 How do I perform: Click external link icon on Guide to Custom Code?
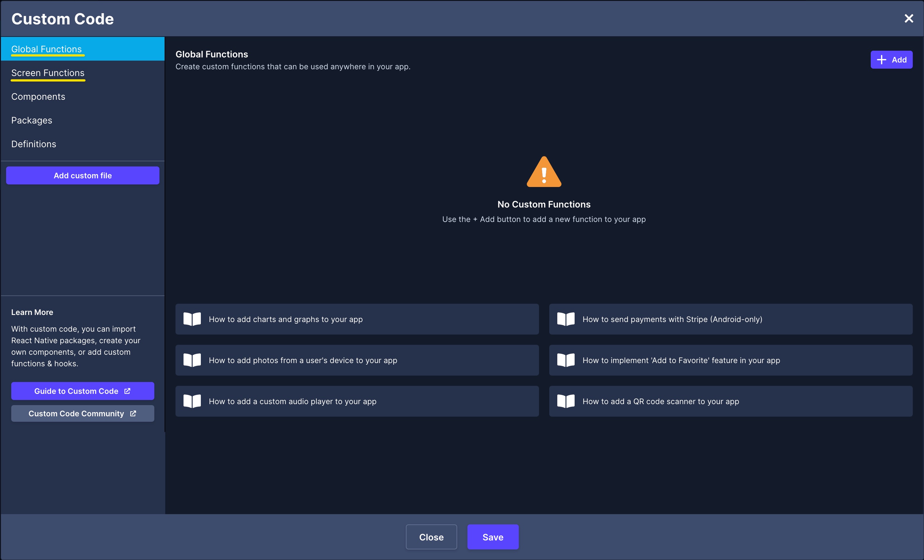point(127,391)
